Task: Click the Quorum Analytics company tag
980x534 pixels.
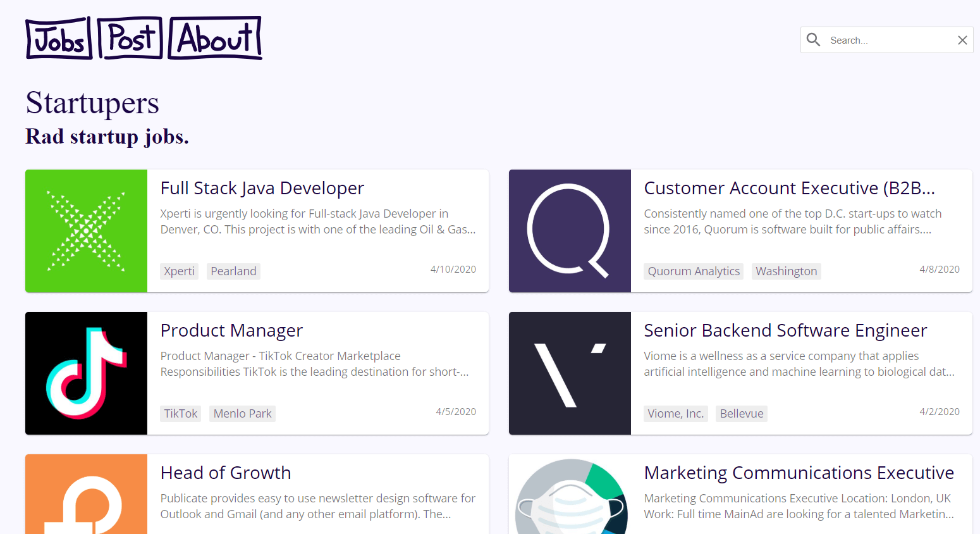Action: (694, 271)
